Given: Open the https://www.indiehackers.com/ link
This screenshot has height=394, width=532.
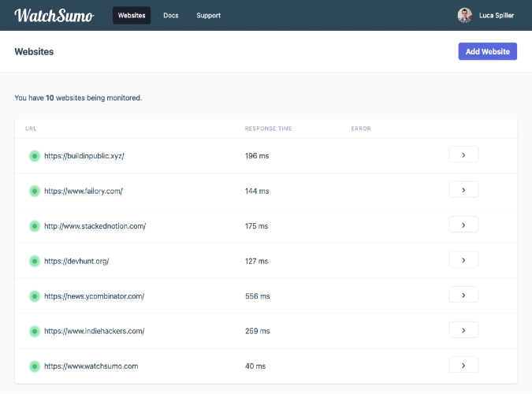Looking at the screenshot, I should [x=95, y=331].
